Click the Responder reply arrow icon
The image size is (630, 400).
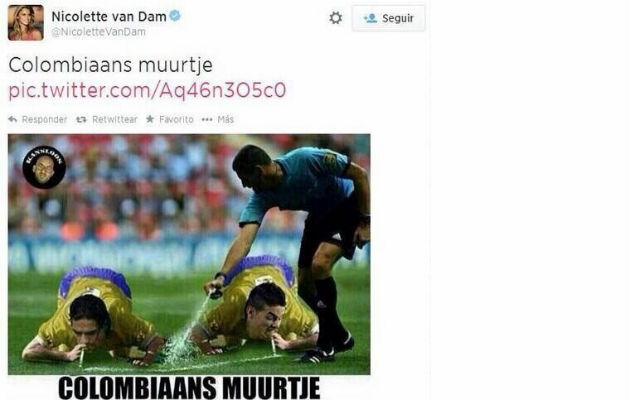(13, 119)
